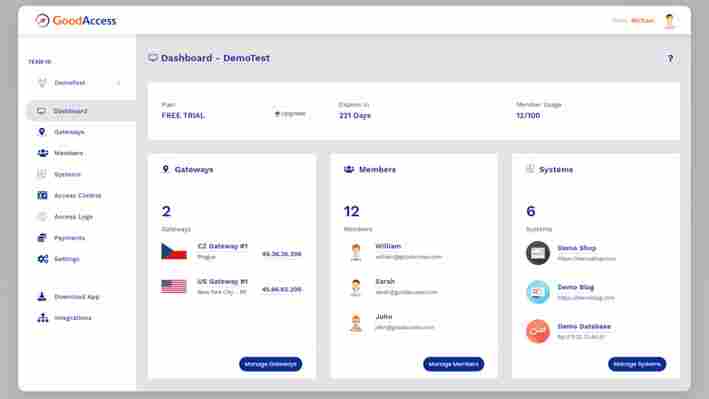This screenshot has width=709, height=399.
Task: Click John's avatar in Members card
Action: [x=356, y=323]
